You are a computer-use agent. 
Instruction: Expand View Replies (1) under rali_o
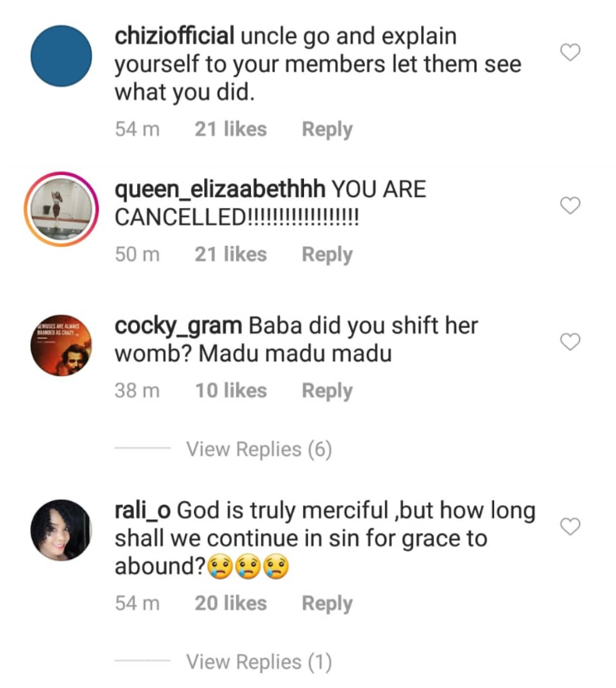tap(258, 662)
